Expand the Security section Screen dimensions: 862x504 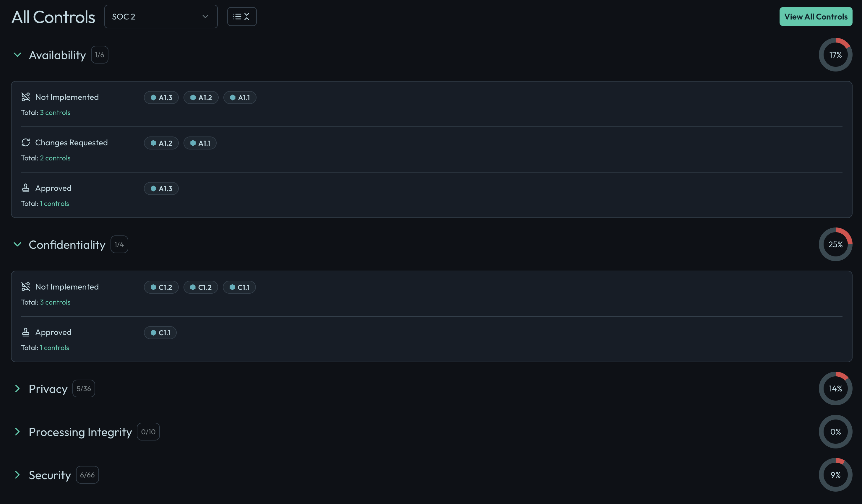click(x=17, y=474)
